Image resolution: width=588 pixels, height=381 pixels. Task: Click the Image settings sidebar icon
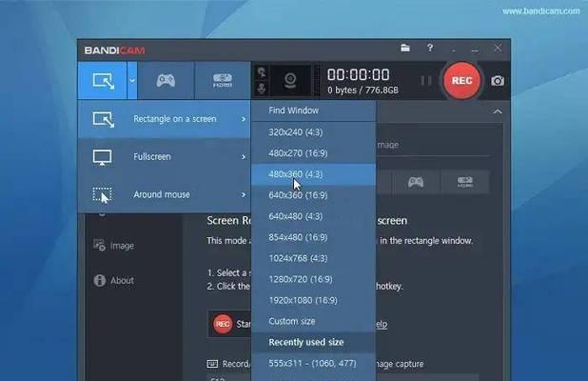click(x=99, y=246)
